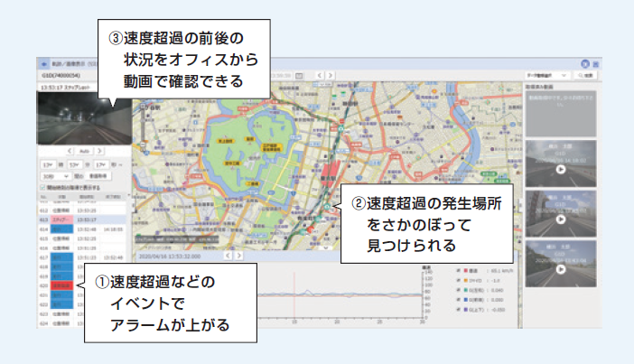Open the hour dropdown showing 13
Screen dimensions: 634x364
click(x=48, y=165)
